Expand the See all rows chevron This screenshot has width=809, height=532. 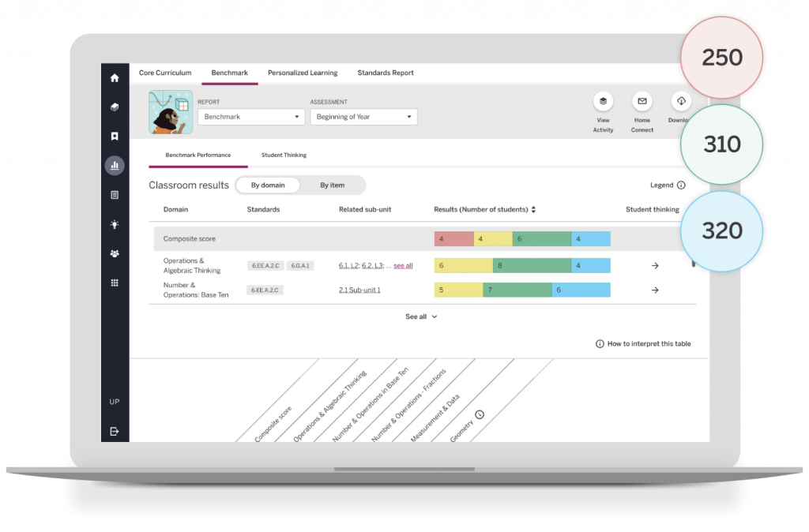click(435, 317)
